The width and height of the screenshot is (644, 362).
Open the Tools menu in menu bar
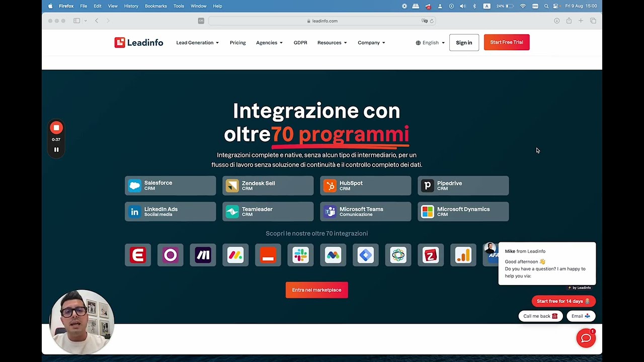point(179,6)
